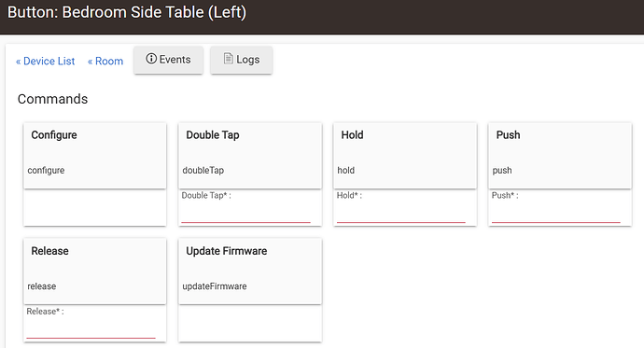The width and height of the screenshot is (644, 348).
Task: Run the Release command
Action: click(95, 271)
